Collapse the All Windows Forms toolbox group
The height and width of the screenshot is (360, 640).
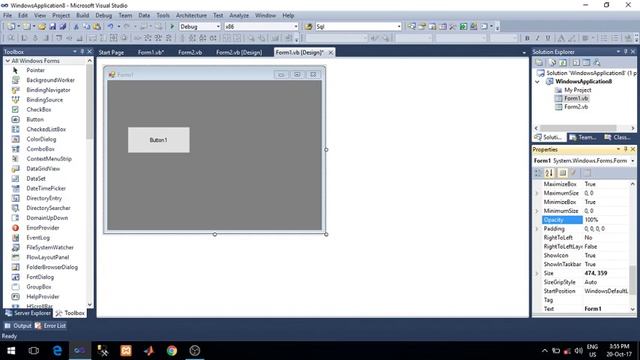(x=8, y=61)
